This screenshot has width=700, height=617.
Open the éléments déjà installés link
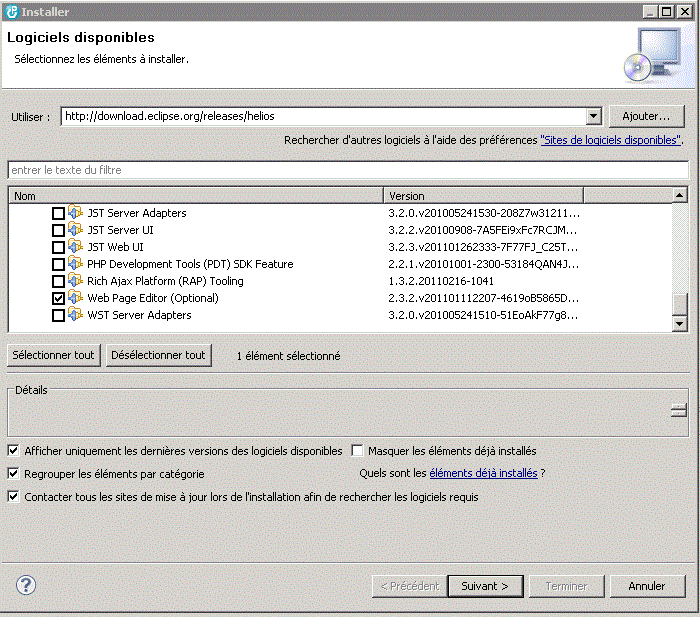coord(483,473)
